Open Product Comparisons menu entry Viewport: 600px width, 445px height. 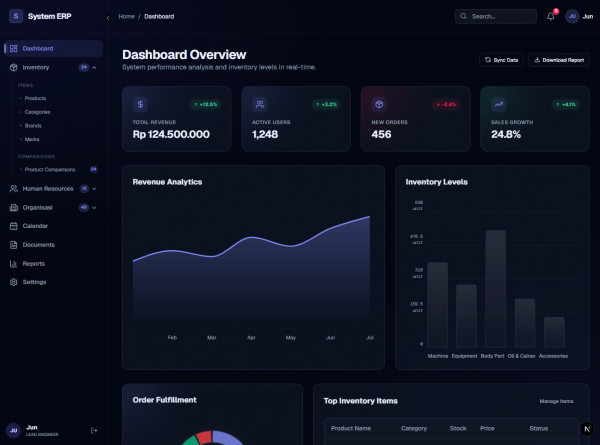[x=50, y=170]
